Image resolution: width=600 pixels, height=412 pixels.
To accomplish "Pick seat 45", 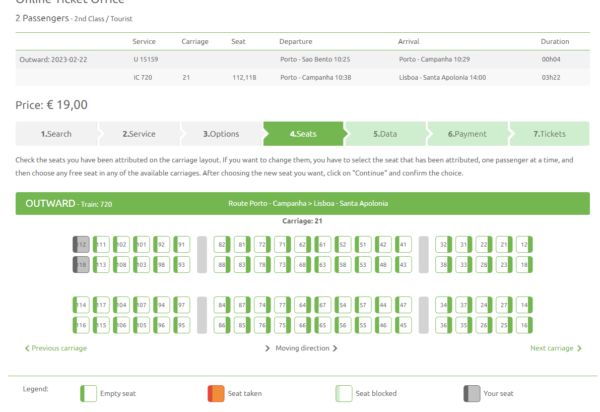I will click(403, 325).
